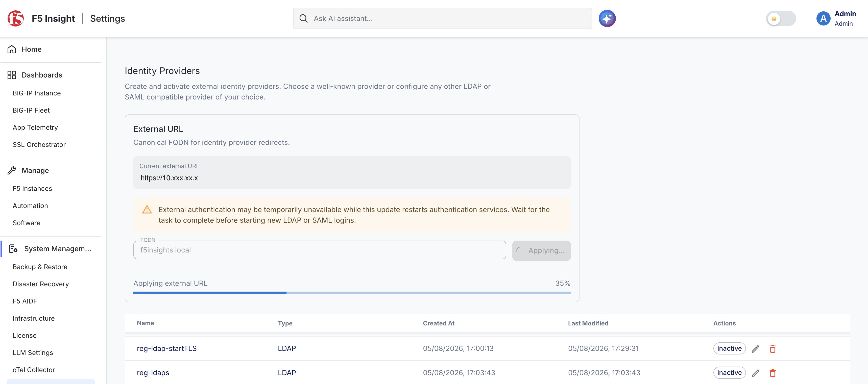Image resolution: width=868 pixels, height=384 pixels.
Task: Click the Applying external URL progress bar
Action: coord(352,292)
